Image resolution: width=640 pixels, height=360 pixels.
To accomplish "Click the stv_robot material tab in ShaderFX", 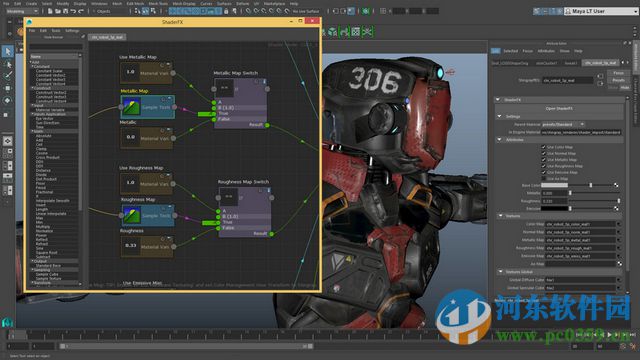I will pos(107,37).
